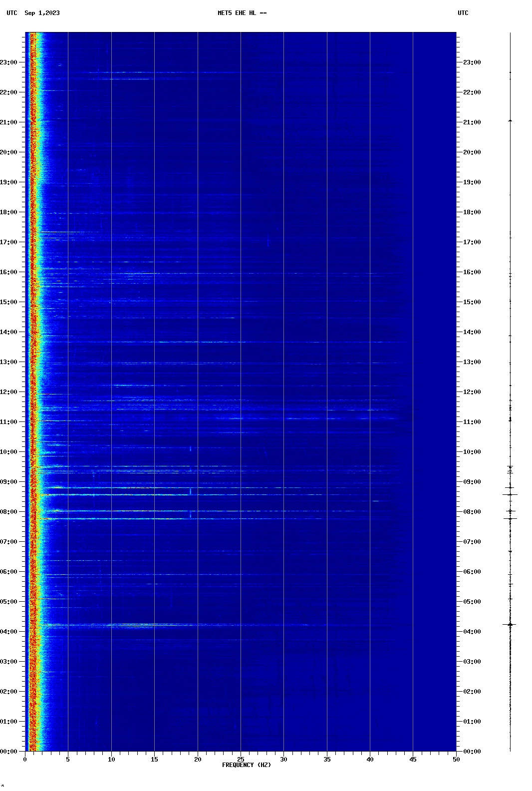Click the 'FREQUENCY (HZ)' axis label
Viewport: 532px width, 791px height.
coord(247,765)
